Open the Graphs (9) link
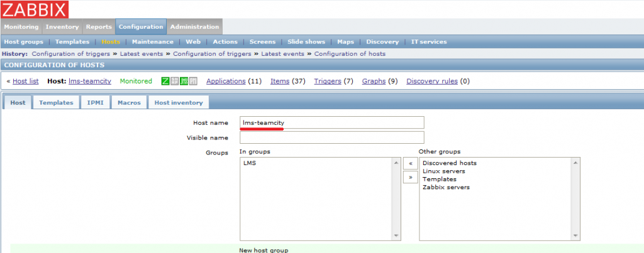Viewport: 644px width, 253px height. (374, 81)
